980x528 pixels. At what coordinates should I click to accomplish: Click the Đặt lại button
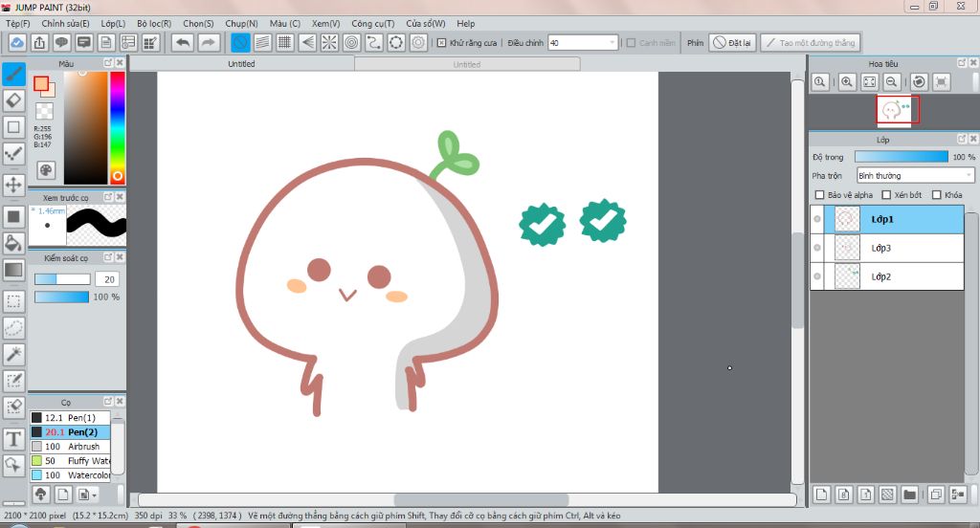click(732, 42)
